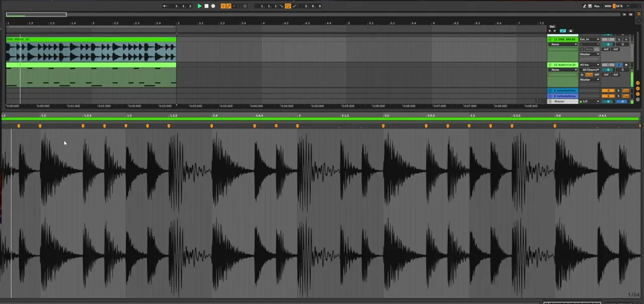Click the loop length field 2.0.0
This screenshot has width=644, height=304.
pos(312,6)
